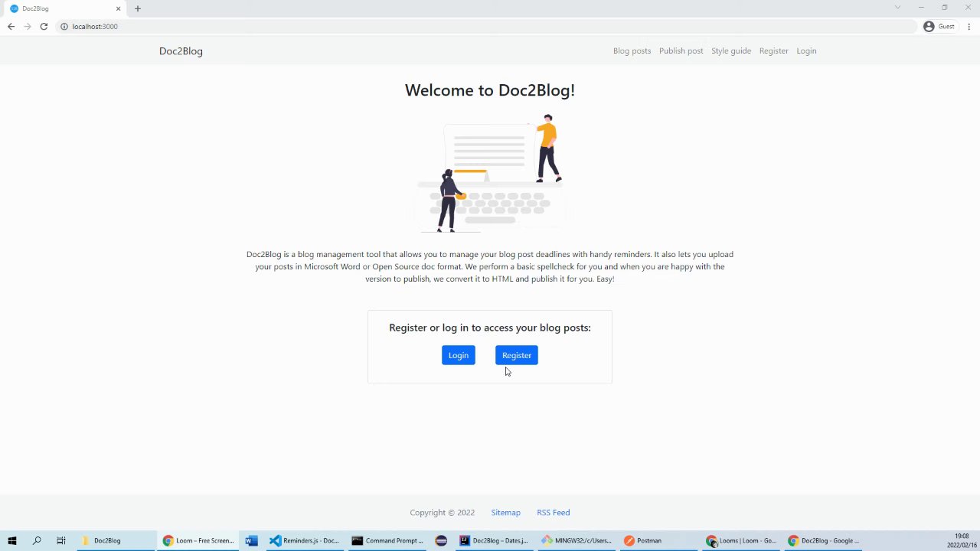This screenshot has height=551, width=980.
Task: Click the Copyright © 2022 text
Action: (442, 513)
